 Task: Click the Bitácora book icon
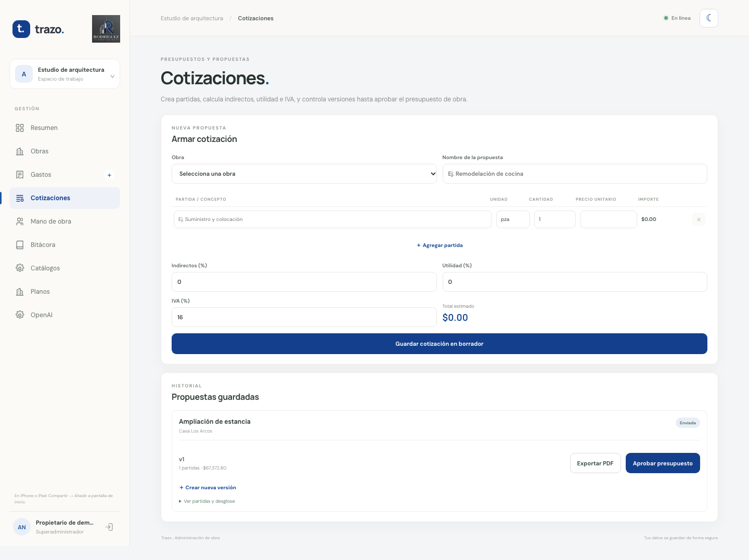point(20,245)
